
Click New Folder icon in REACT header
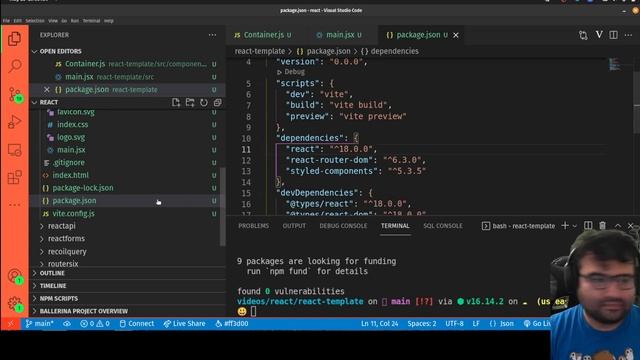(x=190, y=102)
